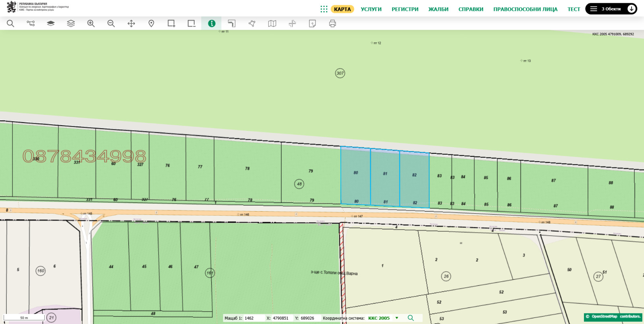Click the search magnifier tool in the toolbar
Screen dimensions: 644x324
click(x=10, y=23)
